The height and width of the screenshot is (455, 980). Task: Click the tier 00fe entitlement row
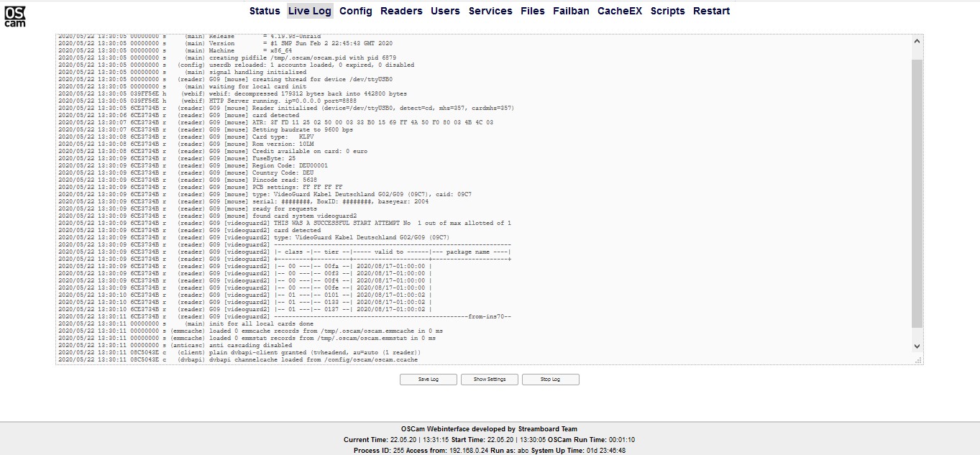(x=245, y=288)
